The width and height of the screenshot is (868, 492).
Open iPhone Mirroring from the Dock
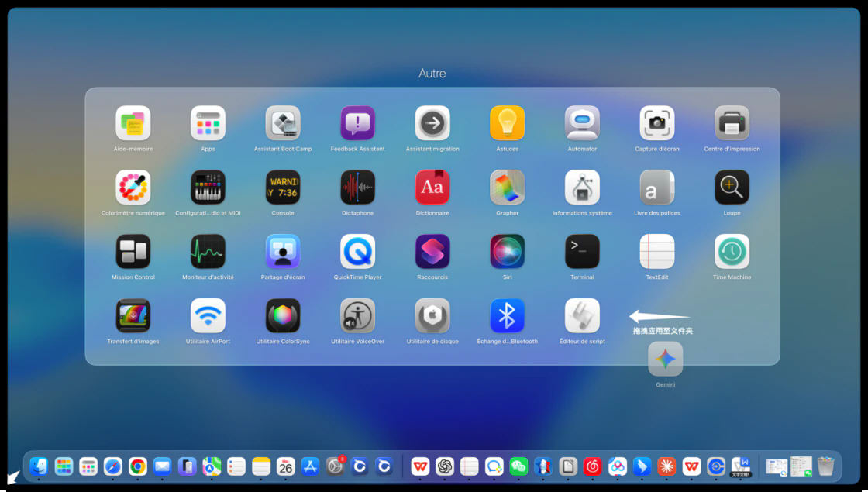[x=187, y=466]
